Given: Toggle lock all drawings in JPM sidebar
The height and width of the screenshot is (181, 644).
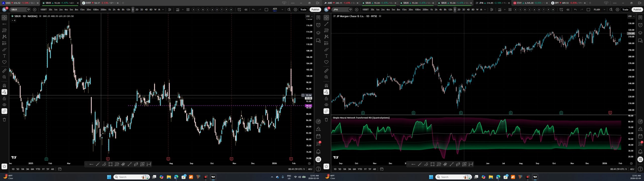Looking at the screenshot, I should (x=326, y=99).
